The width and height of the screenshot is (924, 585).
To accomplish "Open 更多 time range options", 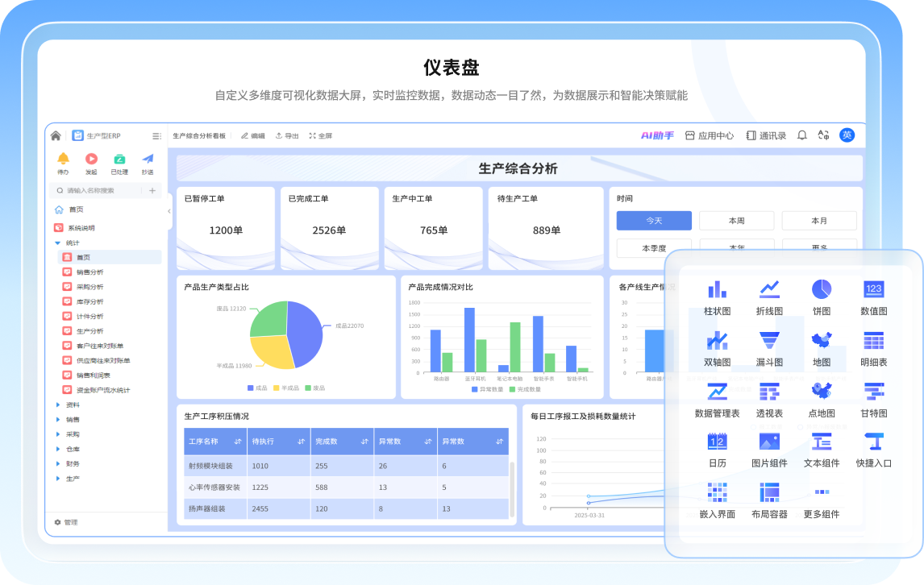I will pyautogui.click(x=818, y=247).
